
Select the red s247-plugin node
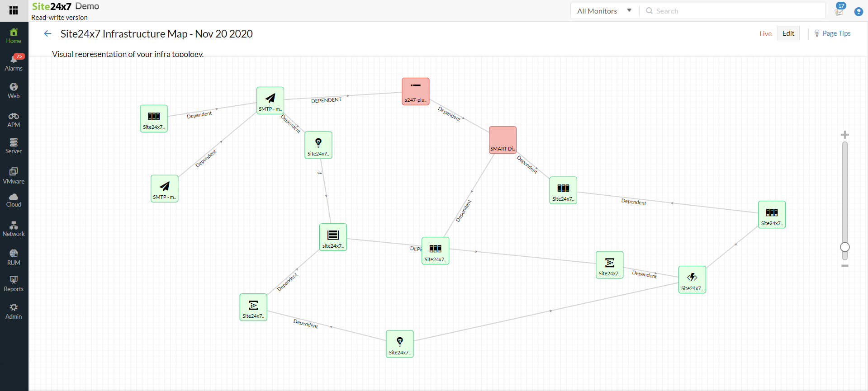415,91
